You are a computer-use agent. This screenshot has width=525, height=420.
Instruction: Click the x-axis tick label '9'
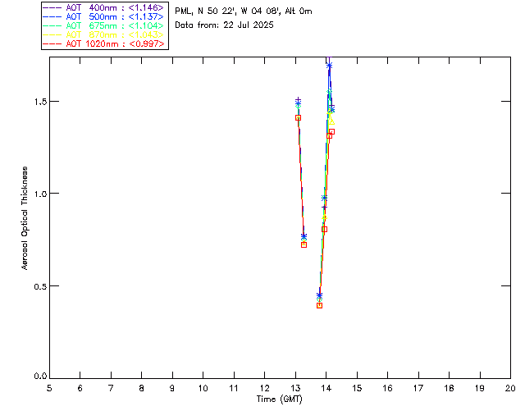[x=172, y=388]
